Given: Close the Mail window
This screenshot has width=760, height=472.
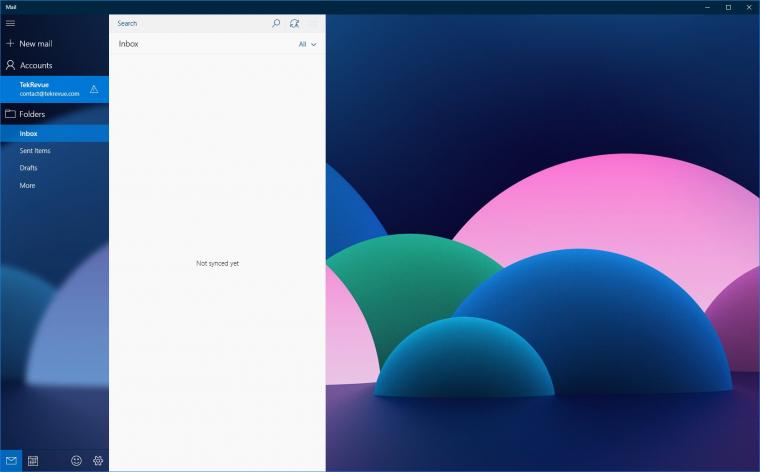Looking at the screenshot, I should (x=749, y=7).
